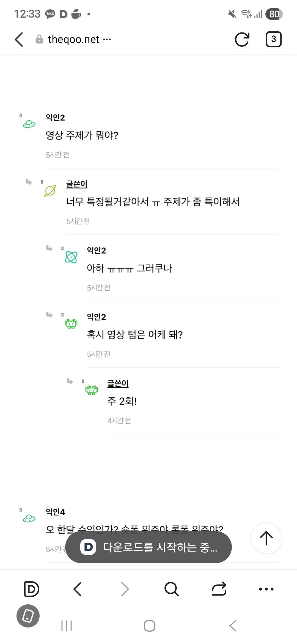Open Android recent apps button

tap(67, 626)
